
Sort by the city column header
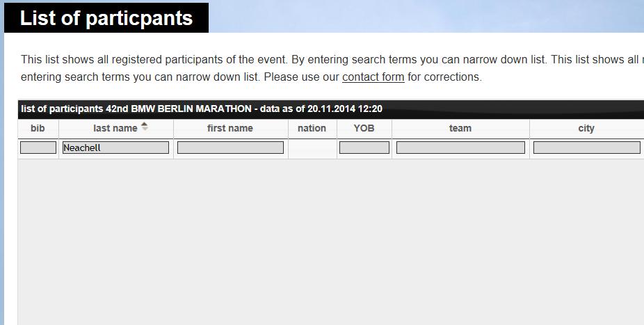point(586,128)
